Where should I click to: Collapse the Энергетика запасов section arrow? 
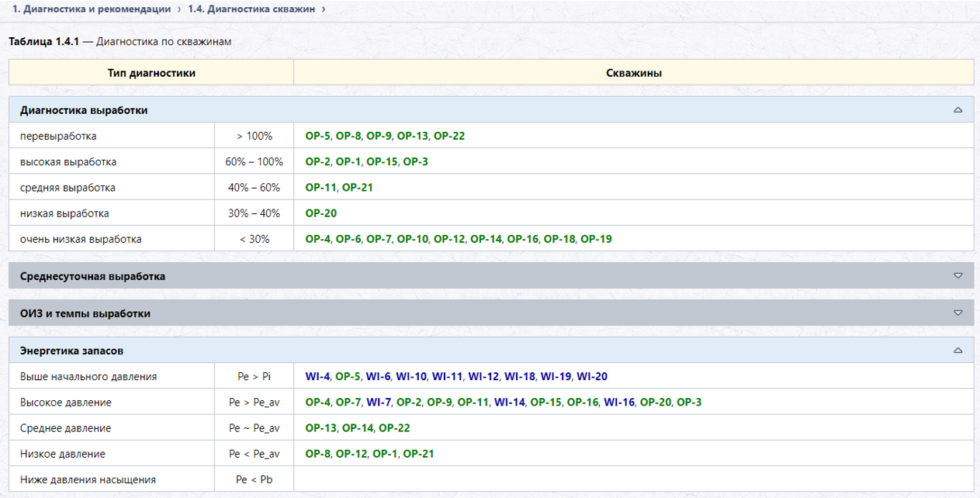tap(958, 351)
